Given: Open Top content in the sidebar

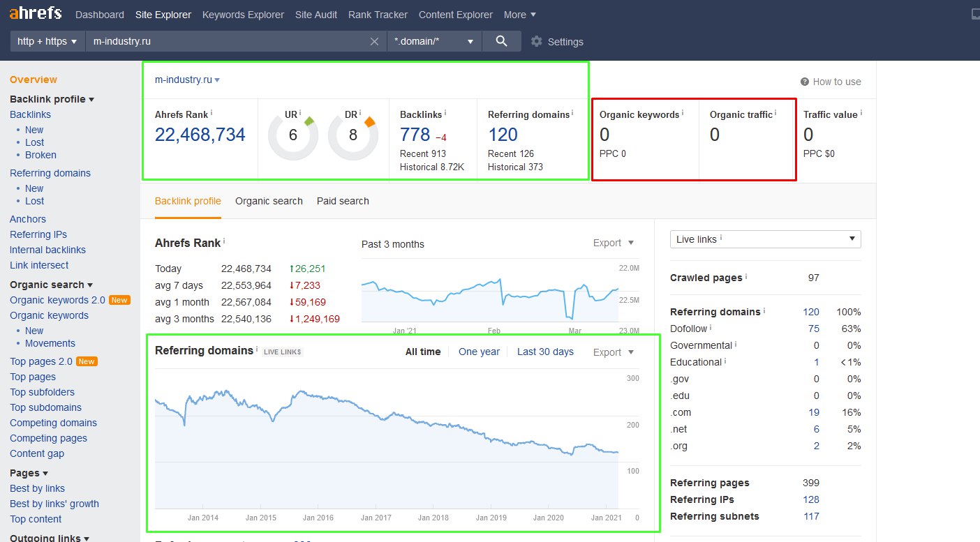Looking at the screenshot, I should 36,519.
